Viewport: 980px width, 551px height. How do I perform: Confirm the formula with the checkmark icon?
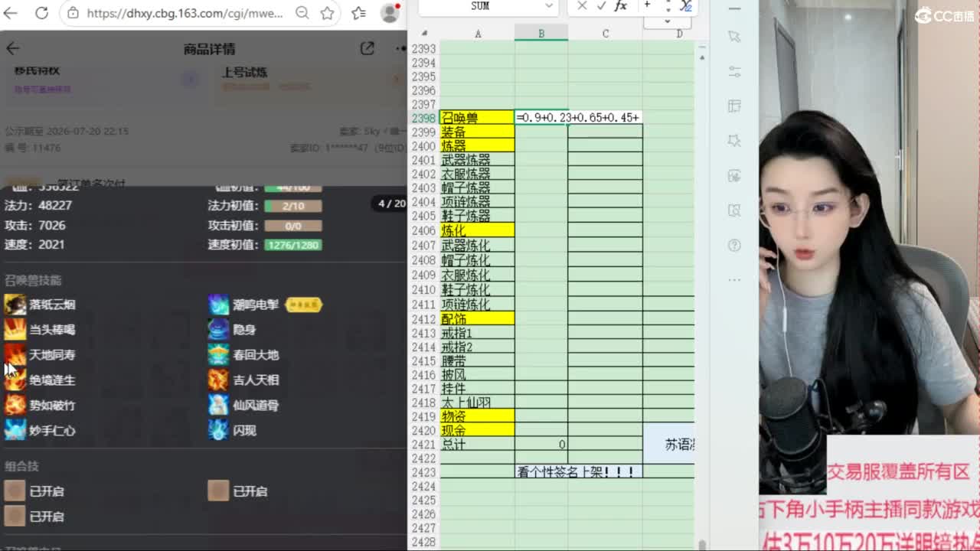click(601, 6)
